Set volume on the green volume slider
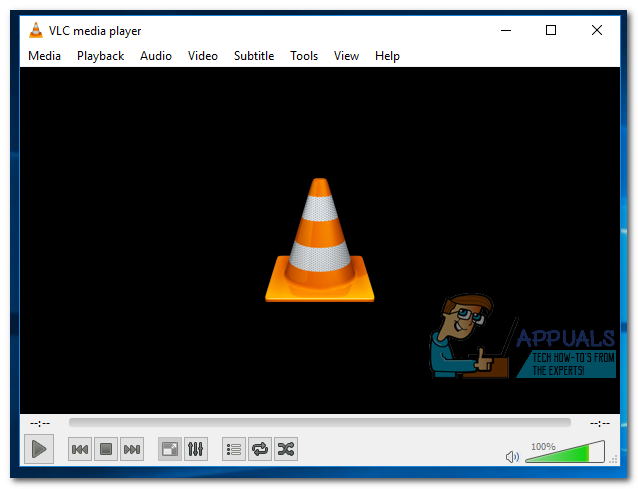 coord(565,452)
